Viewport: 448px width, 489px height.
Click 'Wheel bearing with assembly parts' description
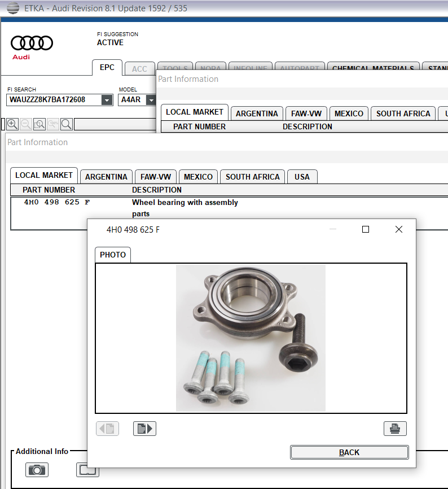[x=185, y=208]
